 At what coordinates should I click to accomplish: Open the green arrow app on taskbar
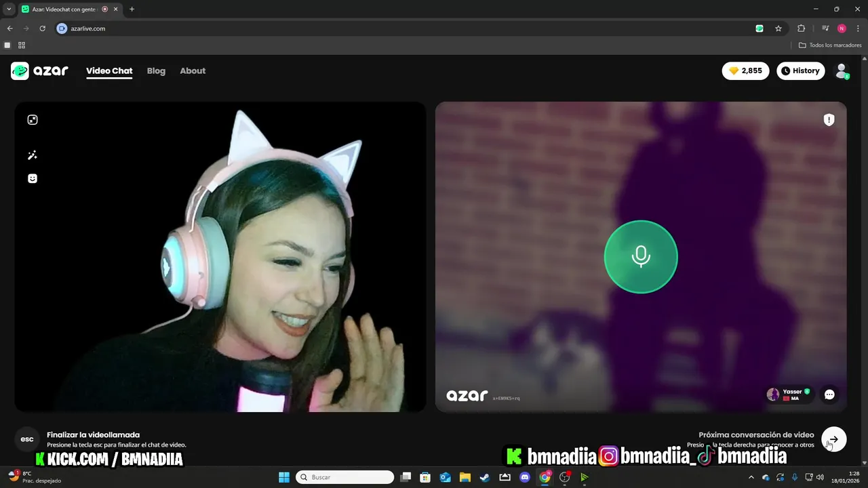[585, 477]
